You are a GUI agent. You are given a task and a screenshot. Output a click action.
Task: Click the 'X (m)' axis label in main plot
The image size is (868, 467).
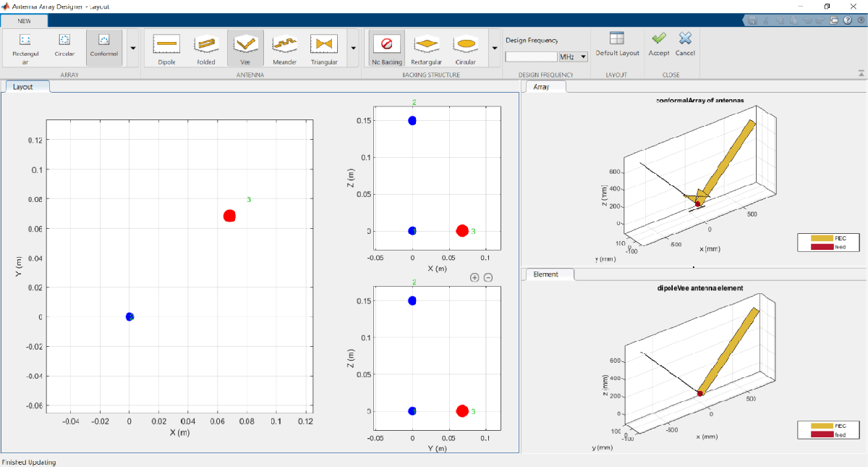point(179,432)
